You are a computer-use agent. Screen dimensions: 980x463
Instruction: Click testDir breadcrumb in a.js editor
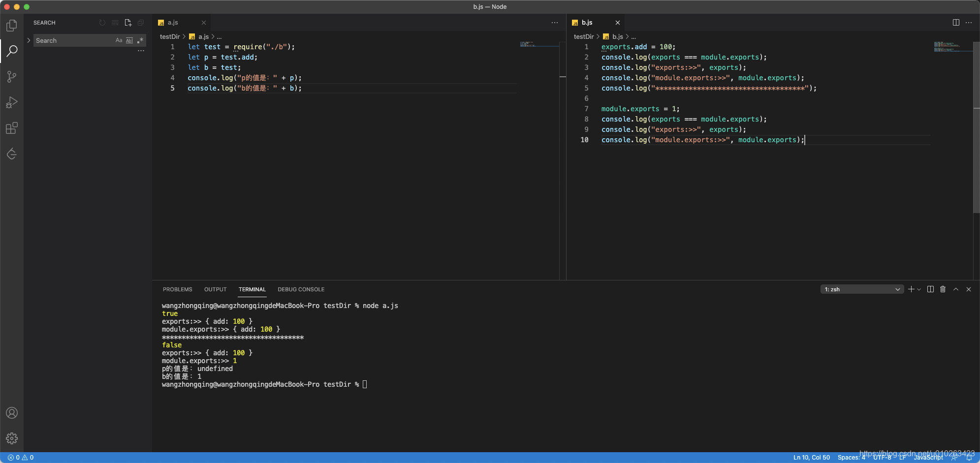click(x=170, y=36)
